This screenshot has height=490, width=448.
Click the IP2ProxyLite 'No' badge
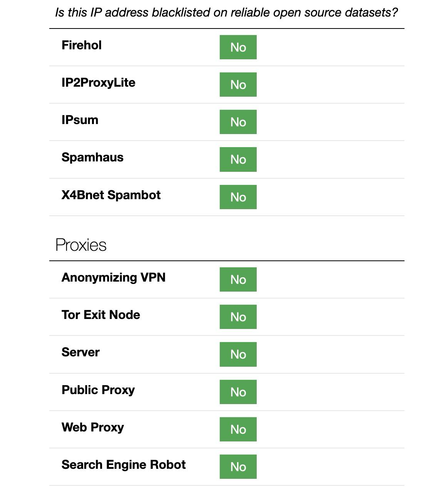coord(238,85)
